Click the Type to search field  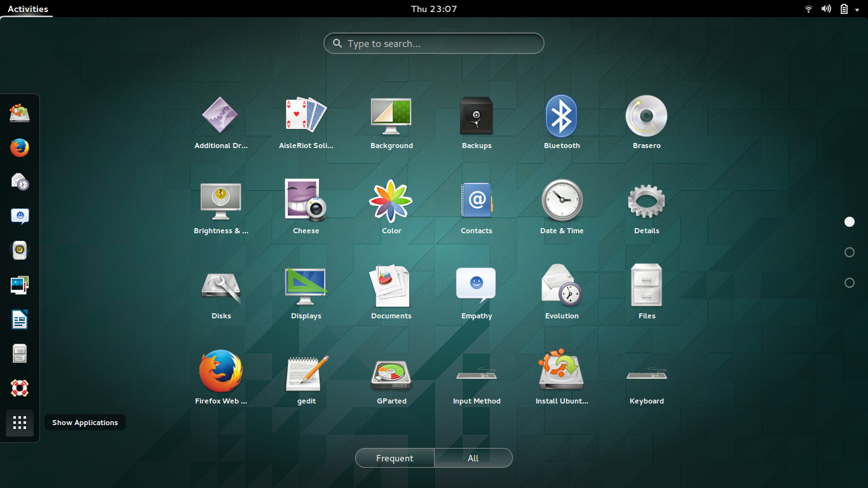(x=434, y=43)
